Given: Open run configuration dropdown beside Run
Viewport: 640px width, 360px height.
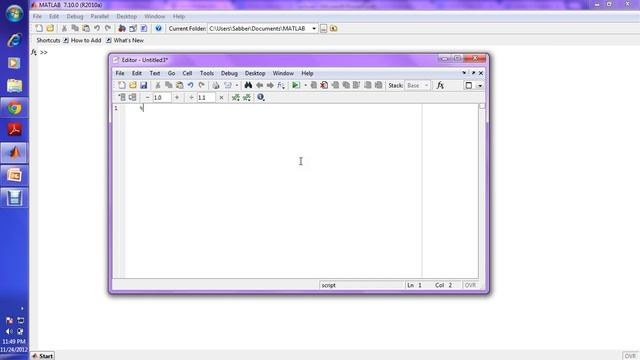Looking at the screenshot, I should coord(305,85).
